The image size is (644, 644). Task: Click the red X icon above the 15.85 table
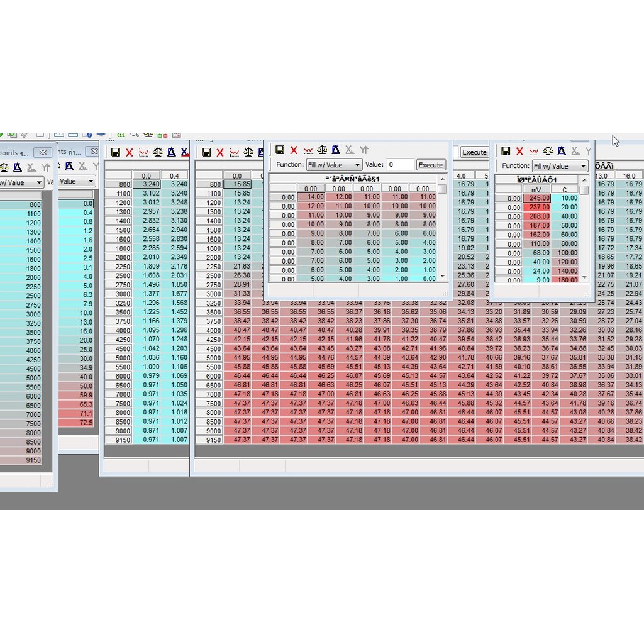point(220,152)
